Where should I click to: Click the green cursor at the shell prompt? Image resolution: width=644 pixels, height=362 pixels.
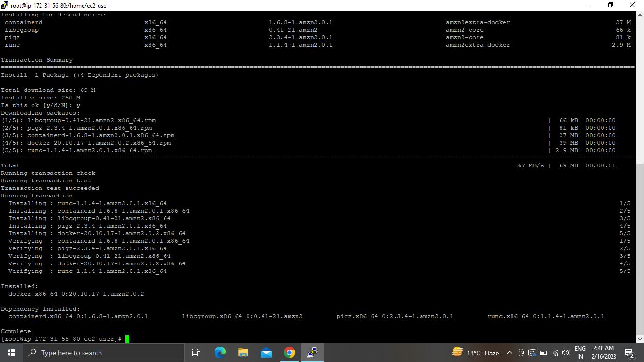127,339
